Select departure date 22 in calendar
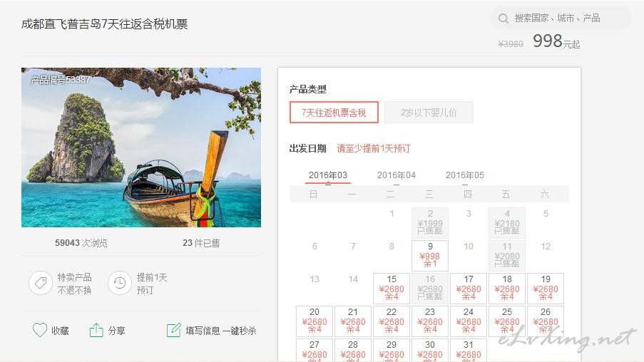The image size is (644, 362). pos(392,321)
